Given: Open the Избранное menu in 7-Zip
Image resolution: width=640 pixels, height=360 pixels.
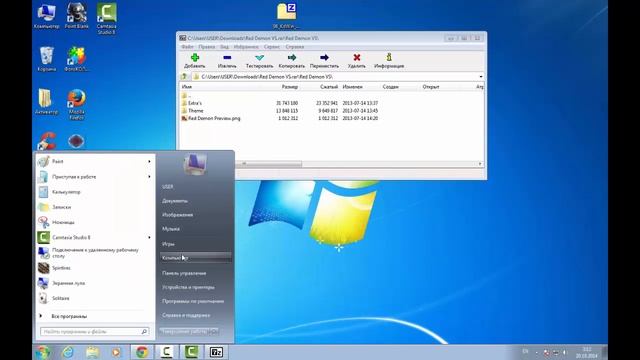Looking at the screenshot, I should point(246,47).
